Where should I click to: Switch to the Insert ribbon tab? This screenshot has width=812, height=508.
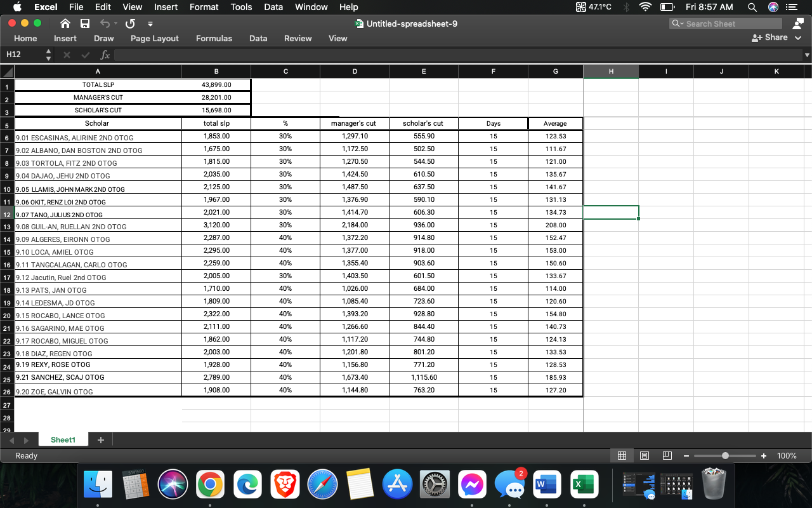(65, 38)
